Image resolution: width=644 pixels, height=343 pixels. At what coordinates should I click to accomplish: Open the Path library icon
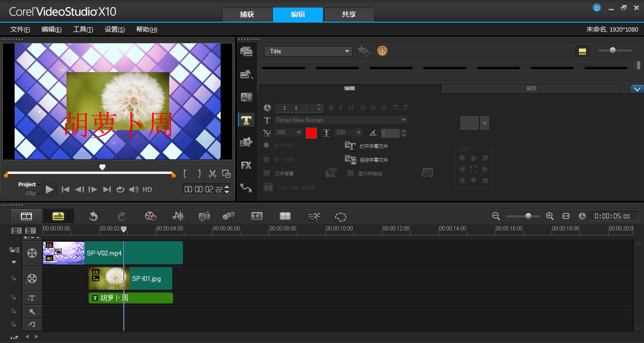(246, 188)
